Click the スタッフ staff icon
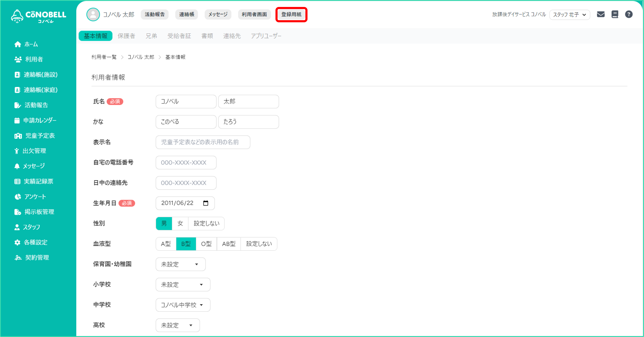This screenshot has width=644, height=337. tap(17, 227)
